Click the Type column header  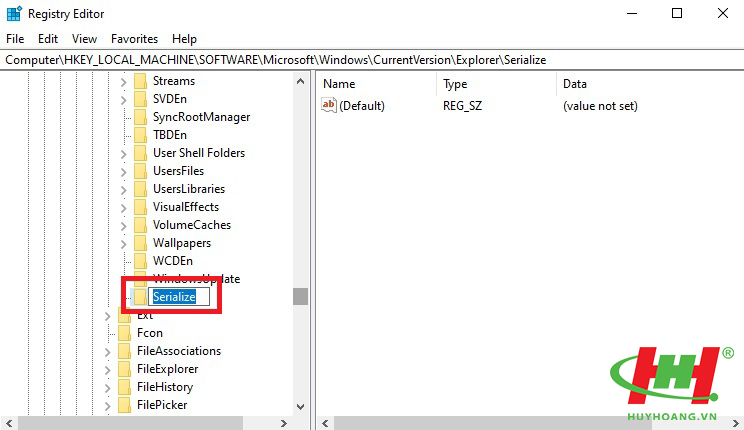point(496,84)
